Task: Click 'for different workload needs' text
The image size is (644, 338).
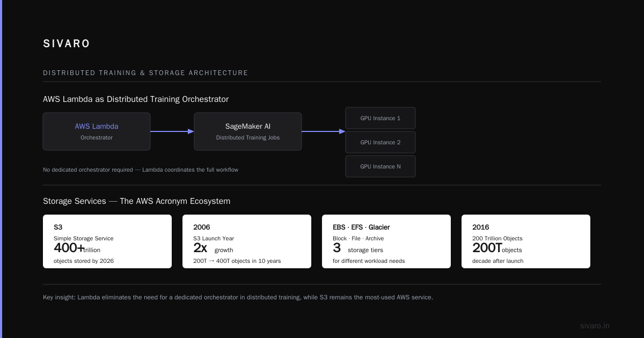Action: tap(369, 261)
